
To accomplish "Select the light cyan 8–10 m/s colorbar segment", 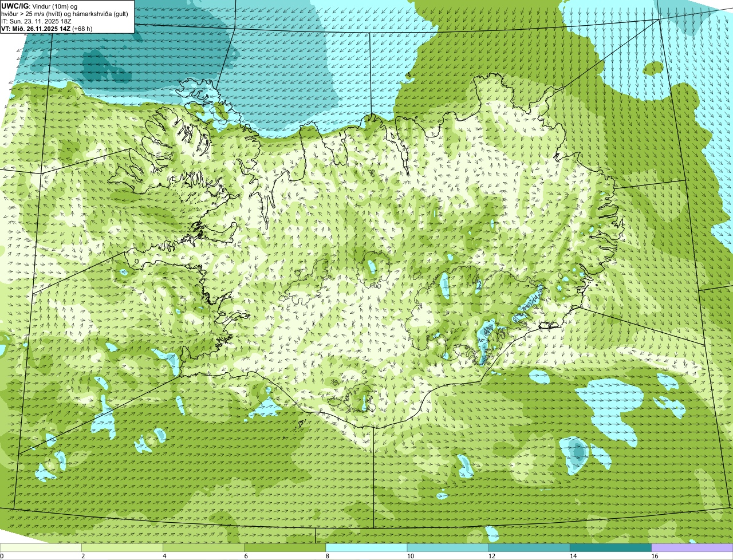I will [x=366, y=547].
